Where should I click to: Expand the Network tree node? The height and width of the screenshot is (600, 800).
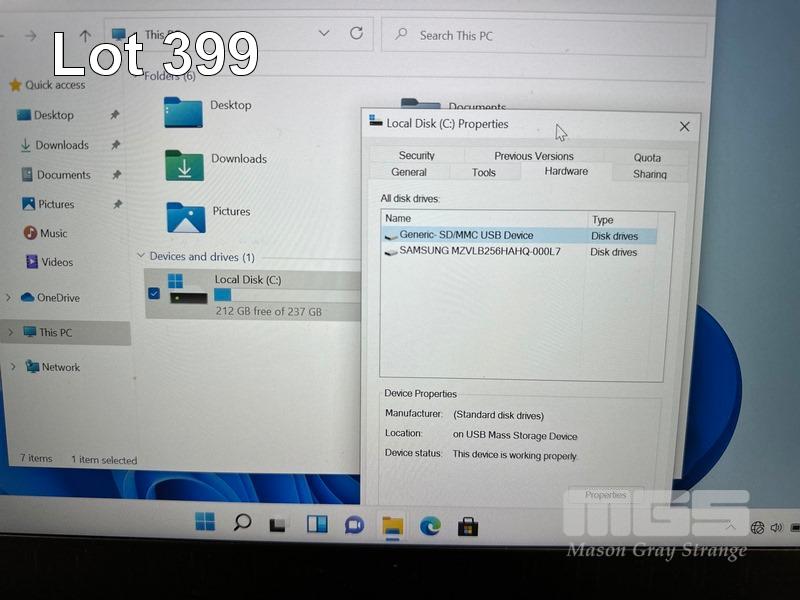coord(13,367)
